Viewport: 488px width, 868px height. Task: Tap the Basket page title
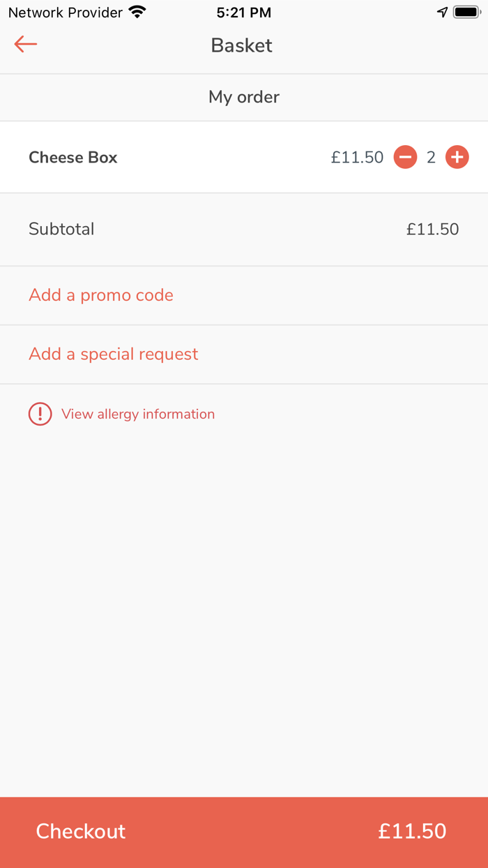(242, 45)
